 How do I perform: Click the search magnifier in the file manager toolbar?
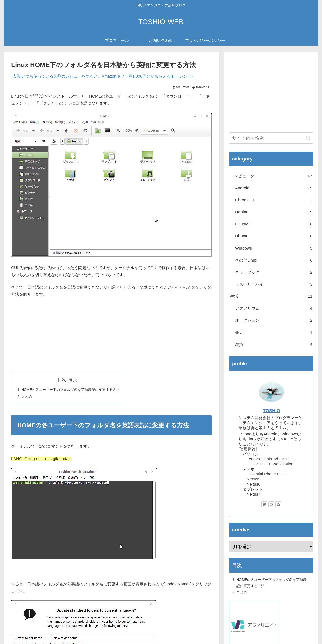pyautogui.click(x=173, y=131)
